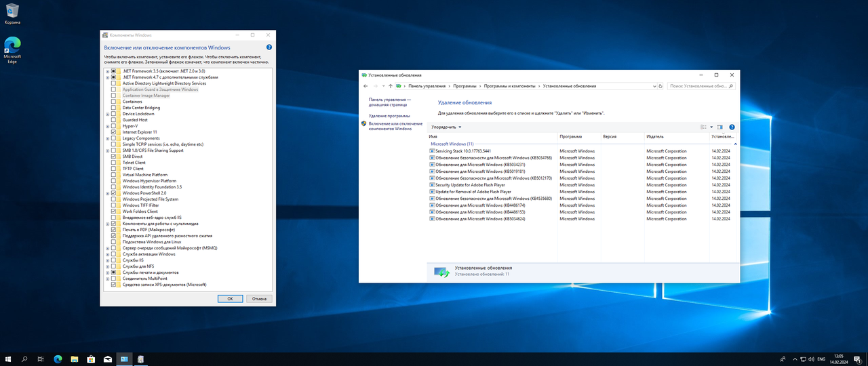Click Программы и компоненты breadcrumb
The image size is (868, 366).
click(x=509, y=86)
